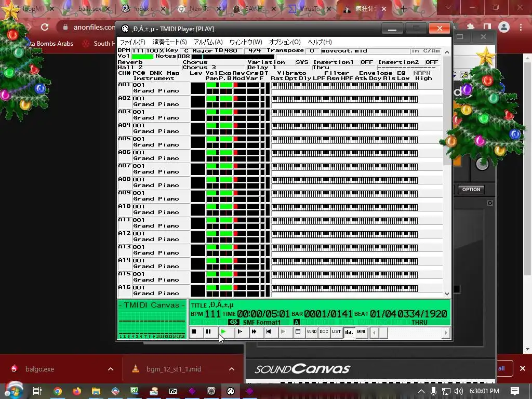Click the TMIDI Canvas level panel
The height and width of the screenshot is (399, 532).
152,320
